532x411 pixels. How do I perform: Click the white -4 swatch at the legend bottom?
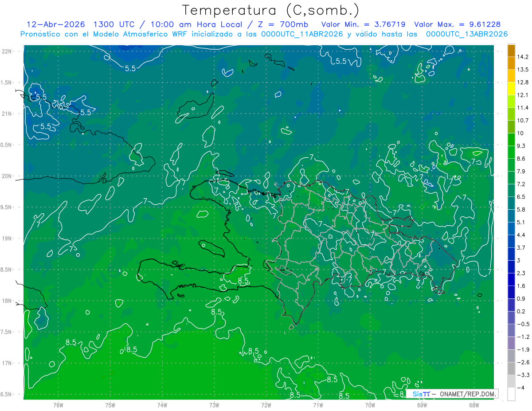coord(511,394)
